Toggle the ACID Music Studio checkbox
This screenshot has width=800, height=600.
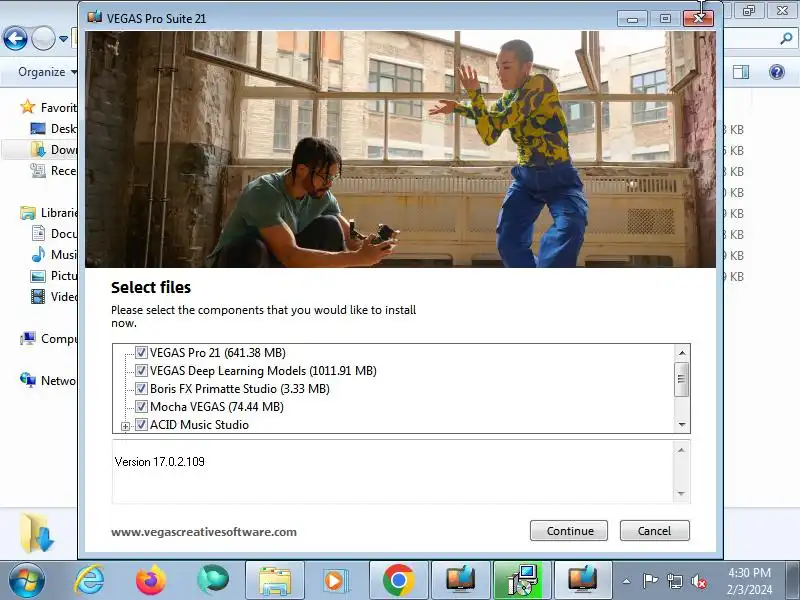pyautogui.click(x=141, y=424)
